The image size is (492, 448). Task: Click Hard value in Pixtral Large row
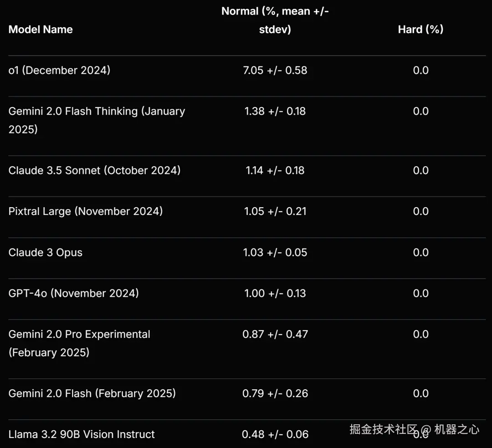coord(421,211)
